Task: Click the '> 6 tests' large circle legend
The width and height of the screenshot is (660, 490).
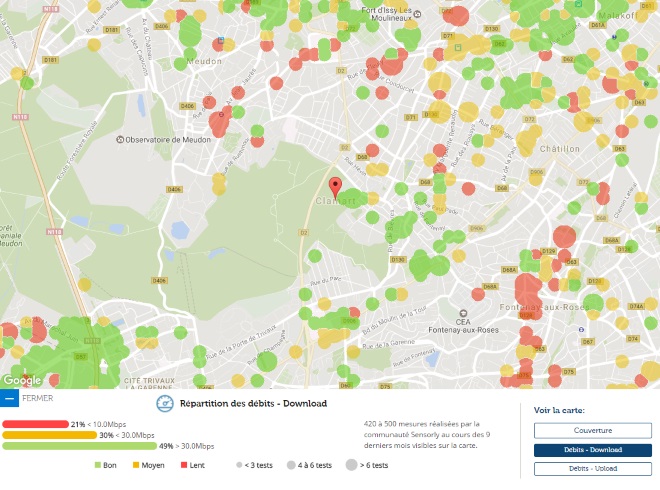Action: [350, 465]
